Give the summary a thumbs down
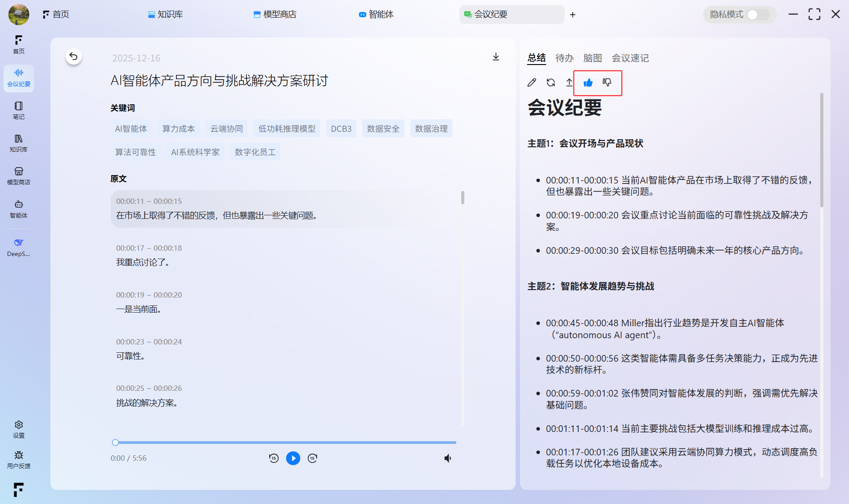Screen dimensions: 849x504 click(x=607, y=83)
